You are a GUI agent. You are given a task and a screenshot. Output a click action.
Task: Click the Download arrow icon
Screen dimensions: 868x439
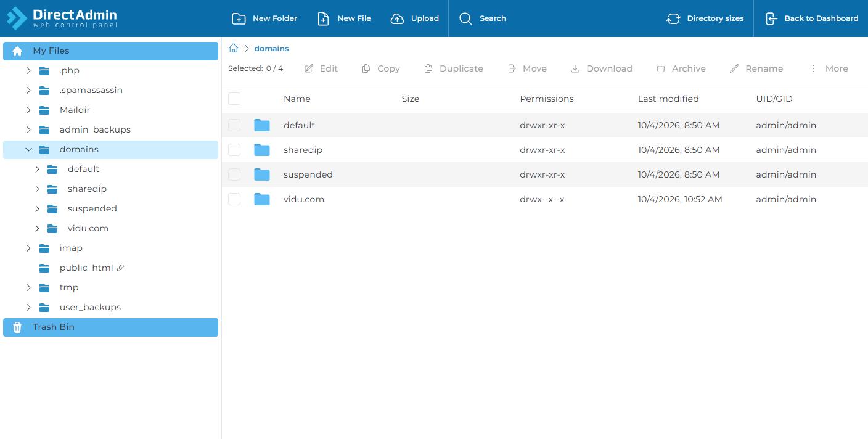(x=575, y=68)
